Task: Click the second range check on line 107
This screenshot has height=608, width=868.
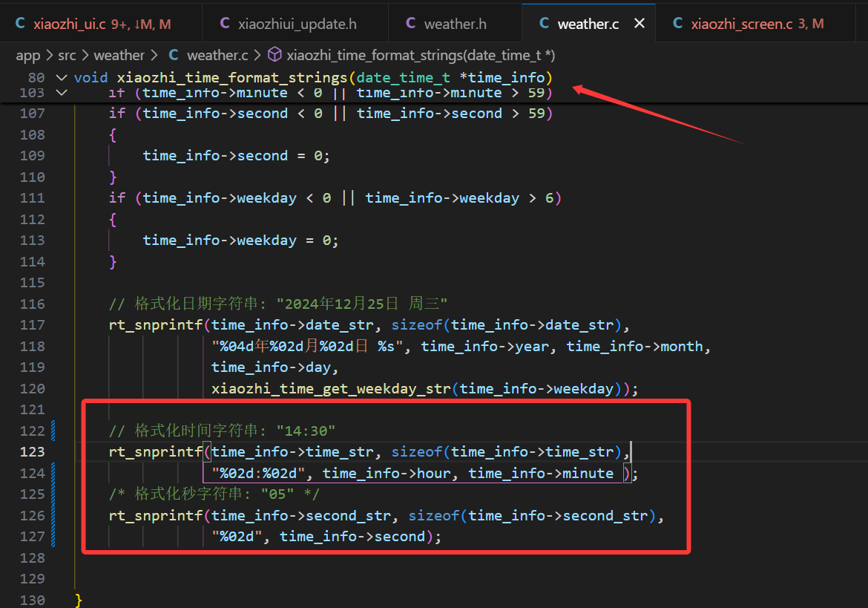Action: pyautogui.click(x=330, y=114)
